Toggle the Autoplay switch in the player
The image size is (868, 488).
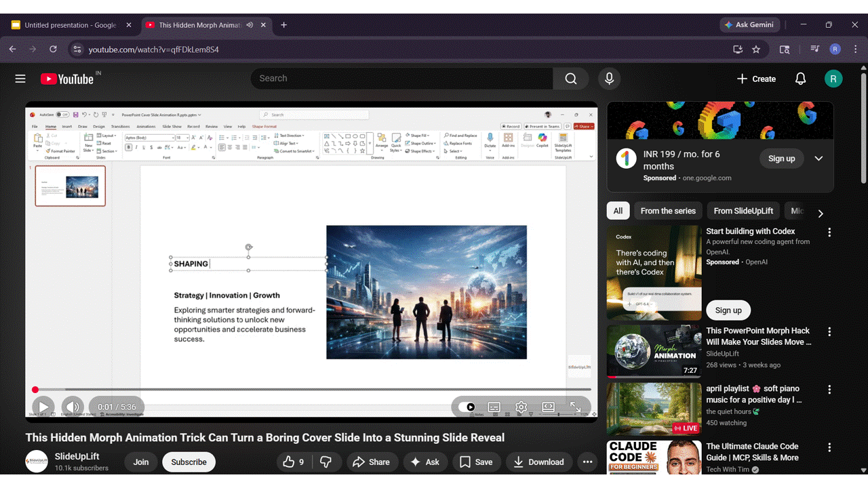(470, 407)
